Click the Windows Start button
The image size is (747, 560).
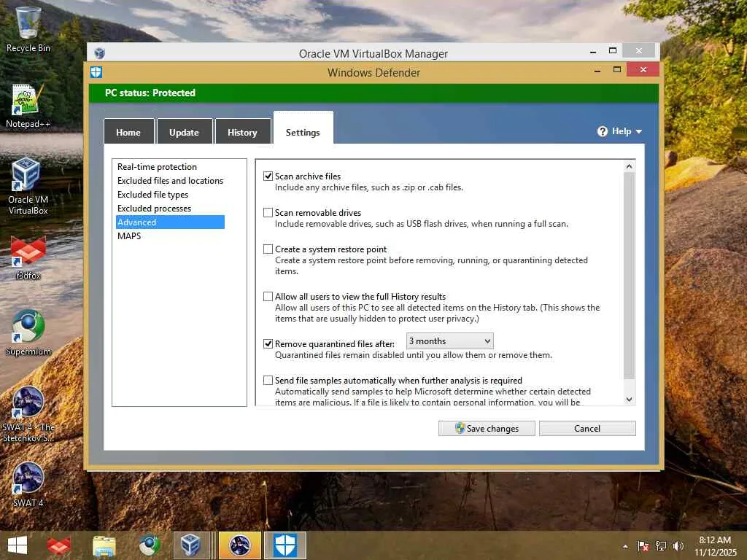point(18,545)
